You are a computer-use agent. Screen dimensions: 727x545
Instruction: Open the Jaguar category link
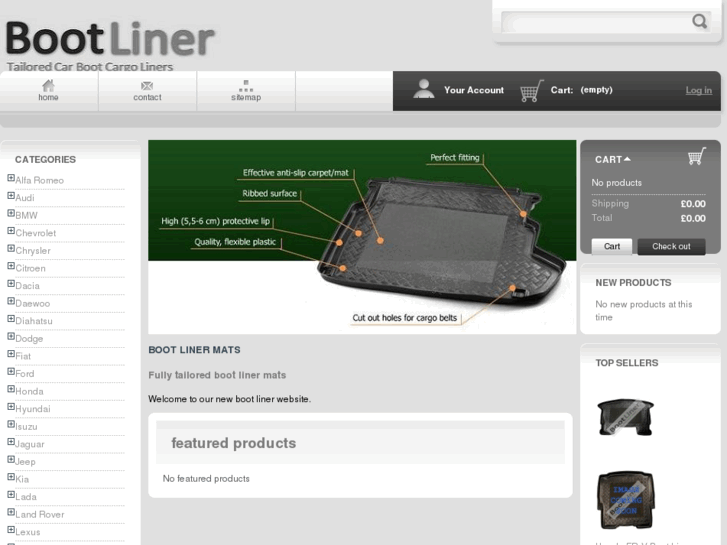(x=30, y=445)
